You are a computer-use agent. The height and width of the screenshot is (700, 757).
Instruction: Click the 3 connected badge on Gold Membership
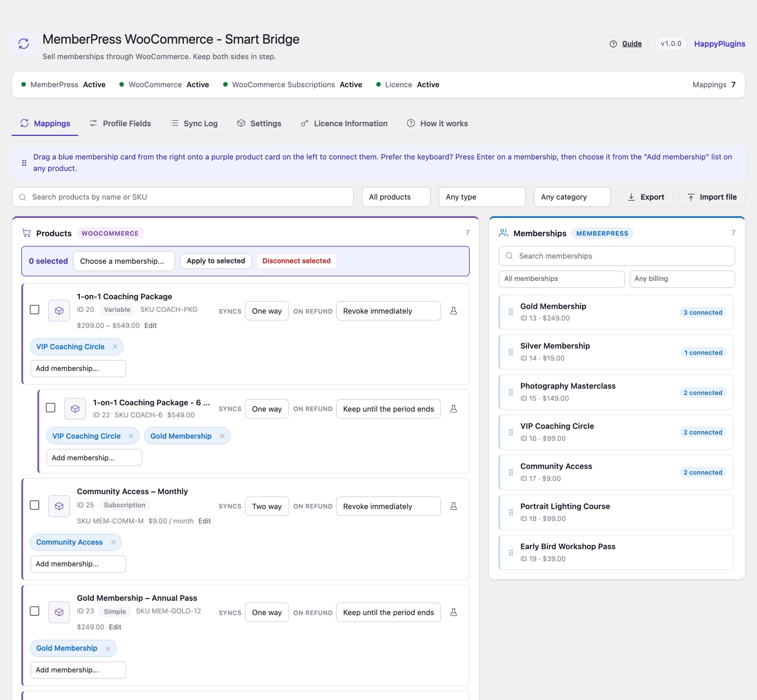coord(703,313)
